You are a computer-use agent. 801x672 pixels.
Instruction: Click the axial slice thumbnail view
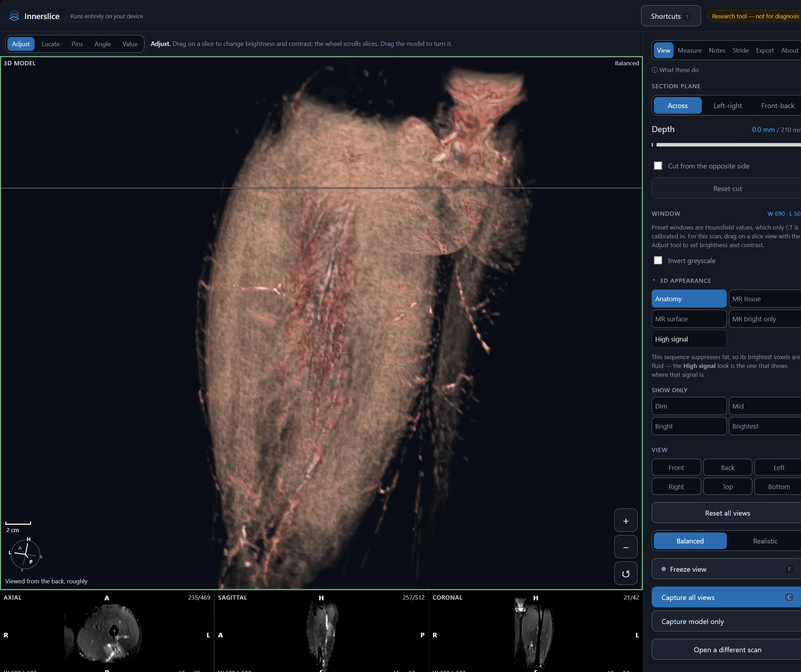pyautogui.click(x=107, y=631)
